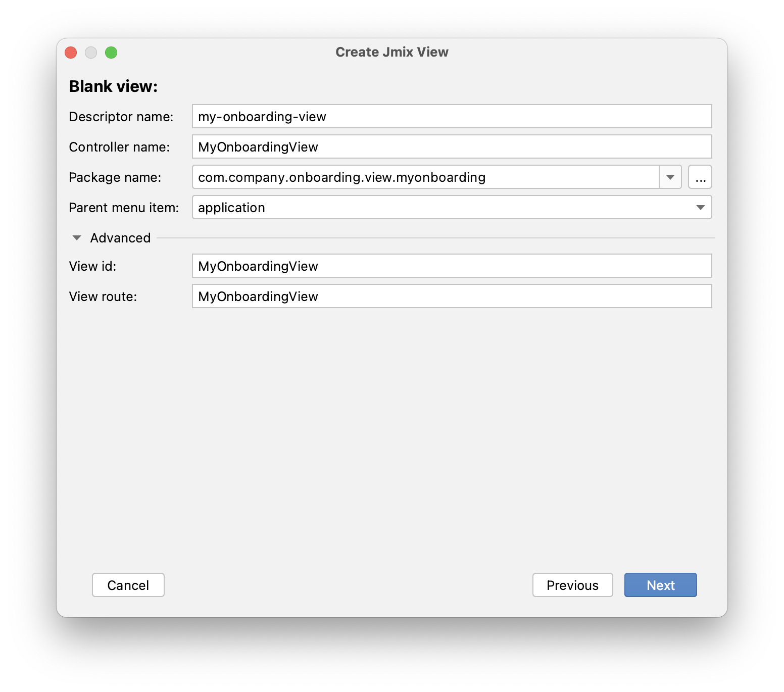784x692 pixels.
Task: Open the Parent menu item dropdown
Action: coord(701,207)
